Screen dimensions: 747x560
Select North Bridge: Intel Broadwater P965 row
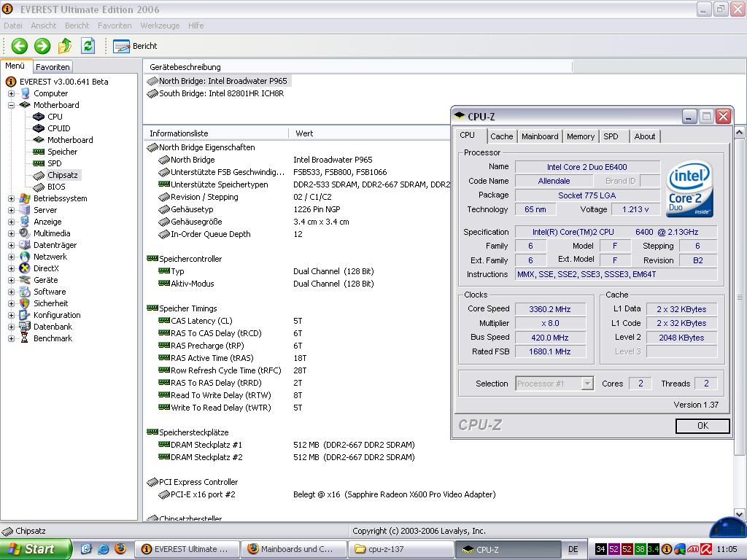click(x=218, y=81)
